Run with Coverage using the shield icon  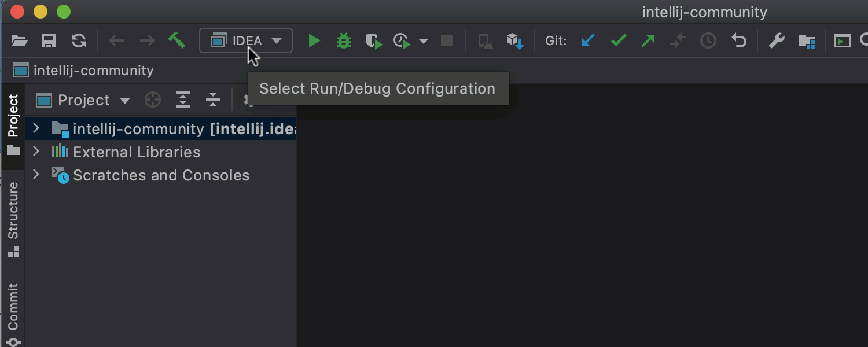pos(374,41)
